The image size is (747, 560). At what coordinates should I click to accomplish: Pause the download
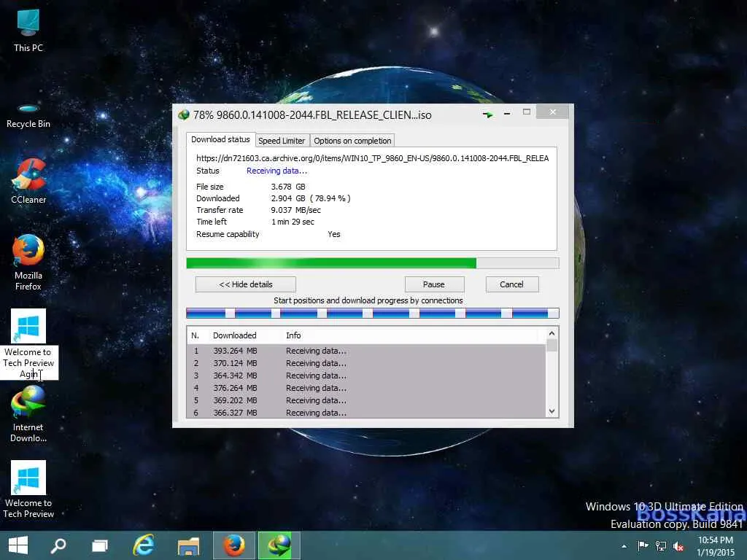434,284
